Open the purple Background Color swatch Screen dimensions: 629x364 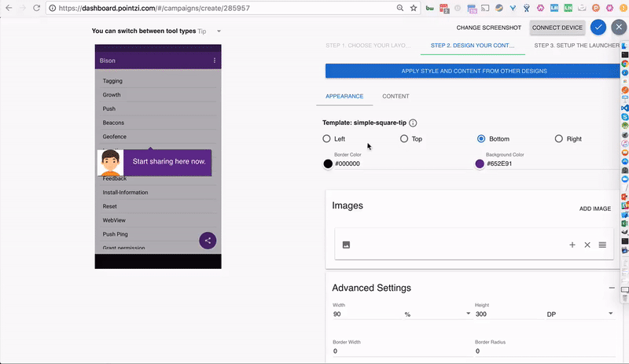pos(480,164)
